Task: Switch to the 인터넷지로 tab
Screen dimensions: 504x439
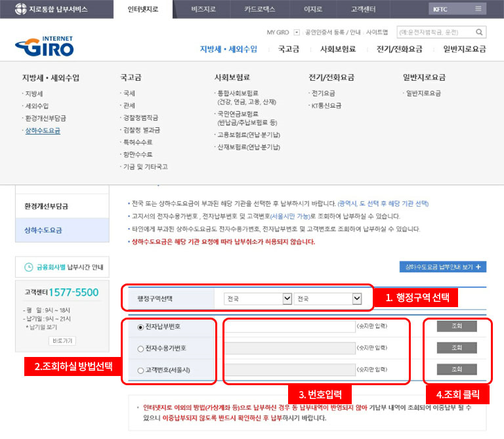Action: [143, 9]
